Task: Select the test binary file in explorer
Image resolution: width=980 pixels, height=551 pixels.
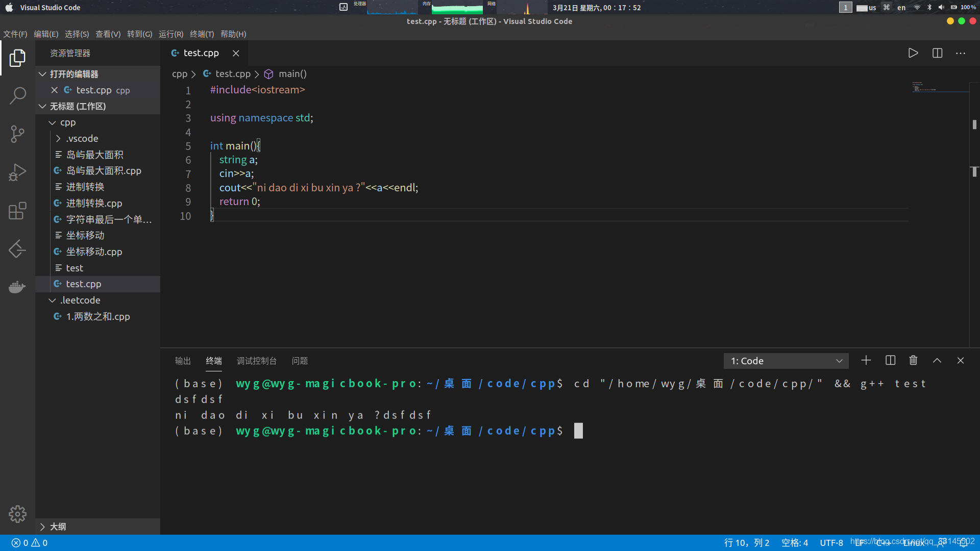Action: (x=97, y=268)
